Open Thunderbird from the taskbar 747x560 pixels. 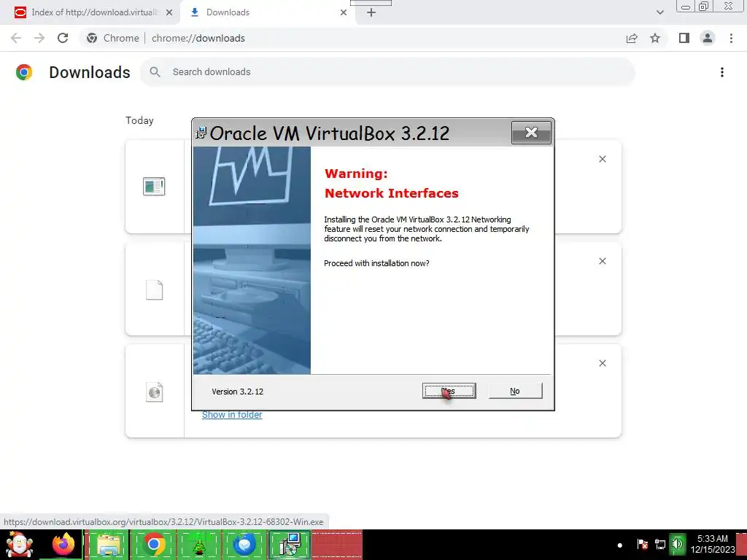click(244, 545)
